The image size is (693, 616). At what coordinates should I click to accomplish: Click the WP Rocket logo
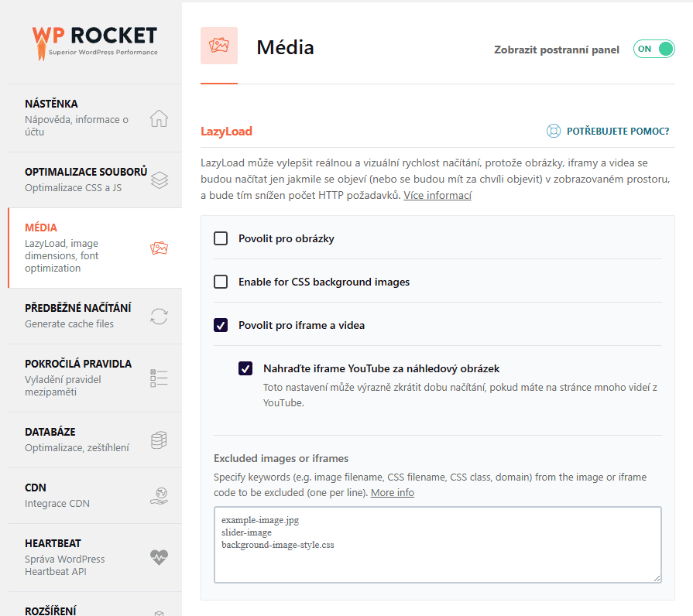point(94,43)
